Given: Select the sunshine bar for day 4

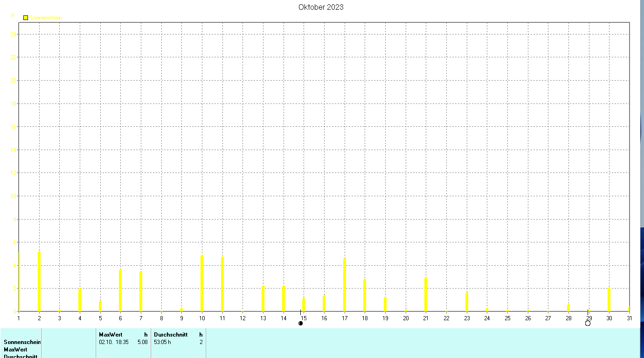Looking at the screenshot, I should (80, 300).
